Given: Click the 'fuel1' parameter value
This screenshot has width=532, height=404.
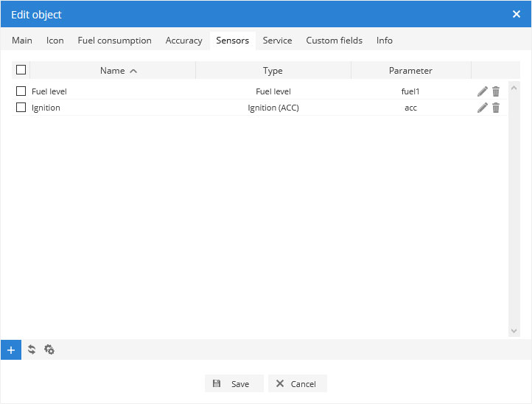Looking at the screenshot, I should [410, 91].
